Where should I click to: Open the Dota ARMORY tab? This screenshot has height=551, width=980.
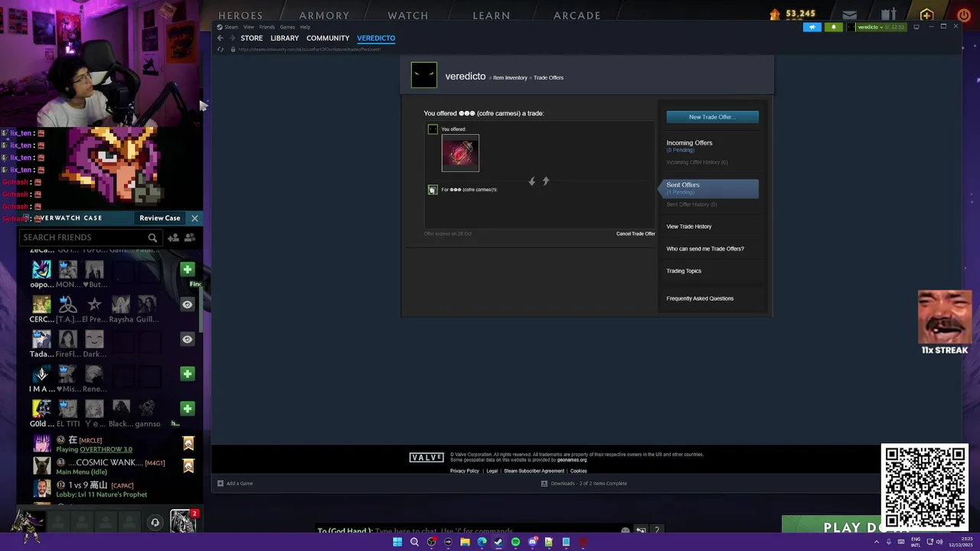tap(324, 15)
